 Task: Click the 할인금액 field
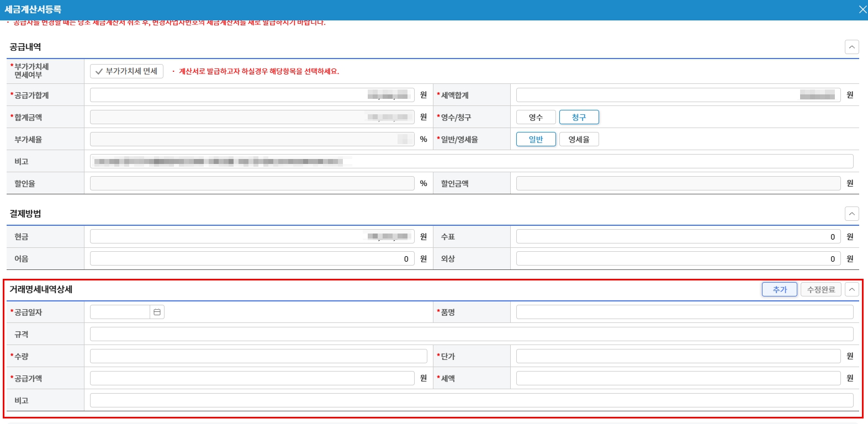point(679,183)
